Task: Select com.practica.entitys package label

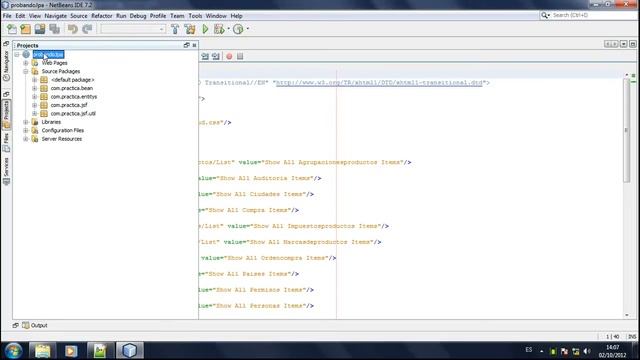Action: [x=73, y=97]
